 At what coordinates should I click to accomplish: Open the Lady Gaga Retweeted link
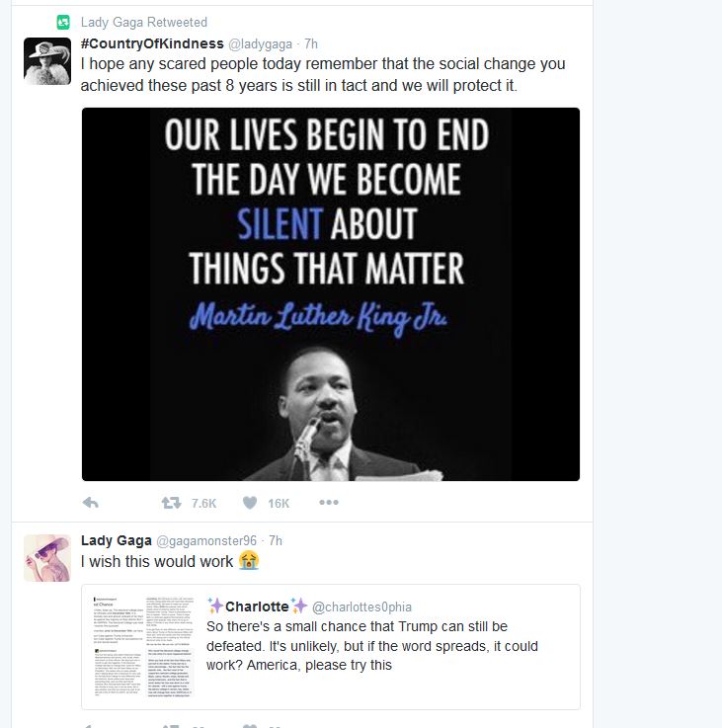(x=144, y=23)
